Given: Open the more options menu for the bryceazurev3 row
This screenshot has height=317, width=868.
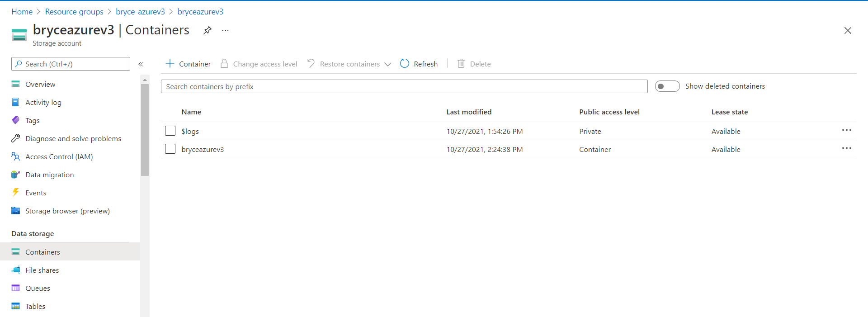Looking at the screenshot, I should (847, 148).
